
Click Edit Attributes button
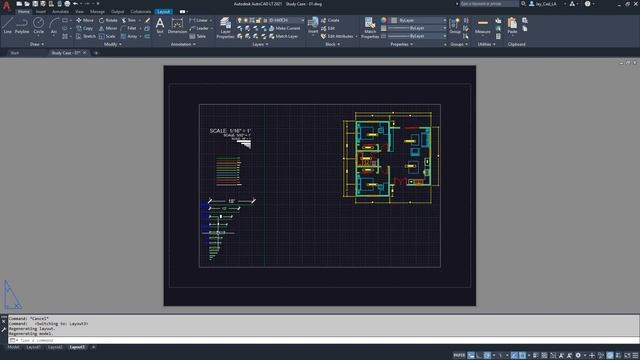[337, 36]
